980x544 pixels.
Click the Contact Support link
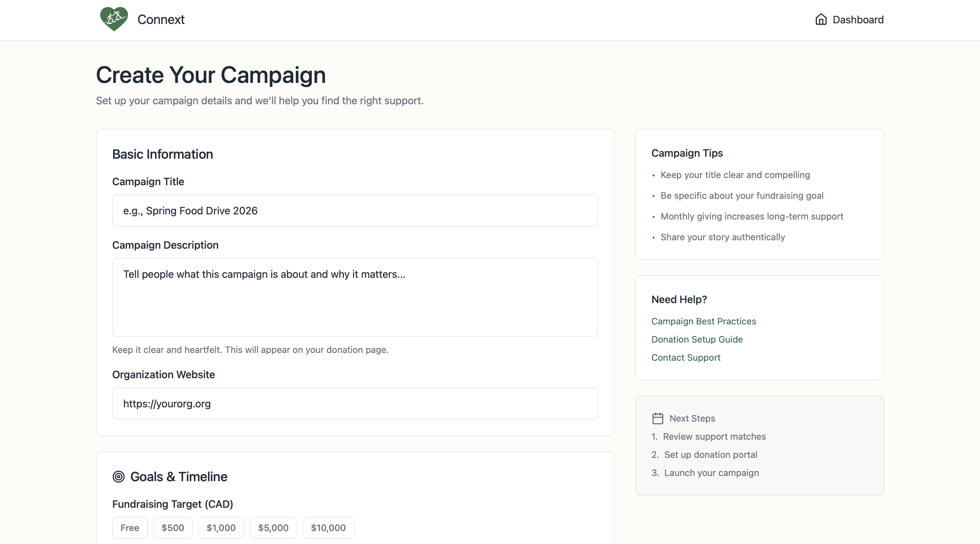click(x=685, y=357)
